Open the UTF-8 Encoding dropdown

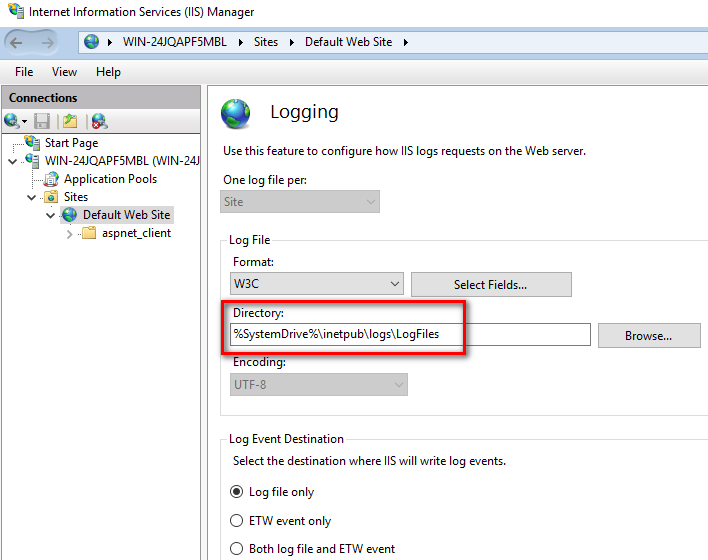[319, 385]
